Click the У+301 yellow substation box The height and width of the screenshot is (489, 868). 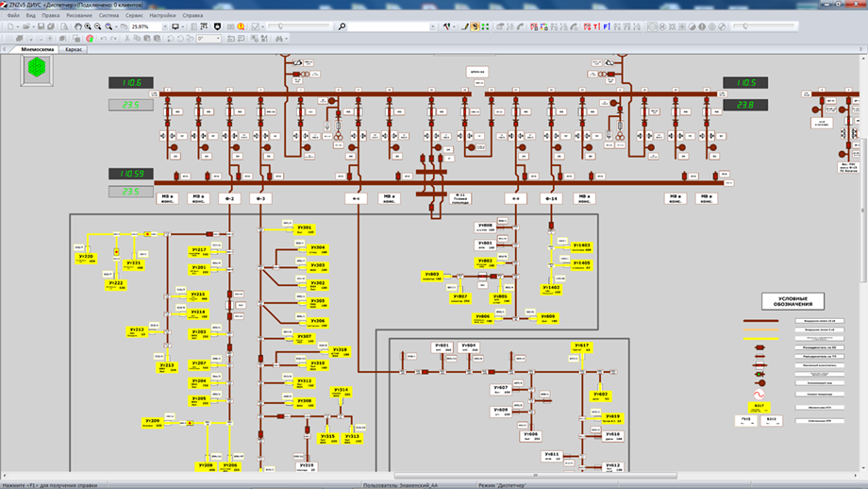pos(304,228)
